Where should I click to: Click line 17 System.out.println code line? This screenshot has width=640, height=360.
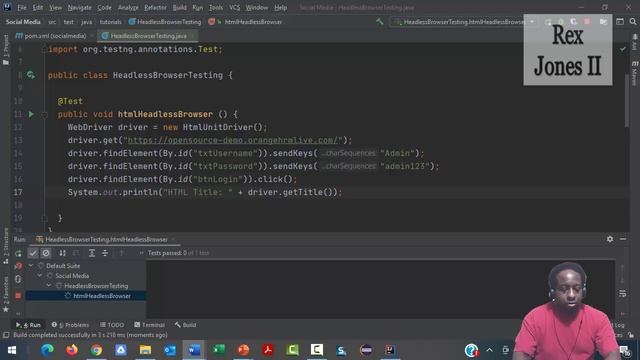205,192
